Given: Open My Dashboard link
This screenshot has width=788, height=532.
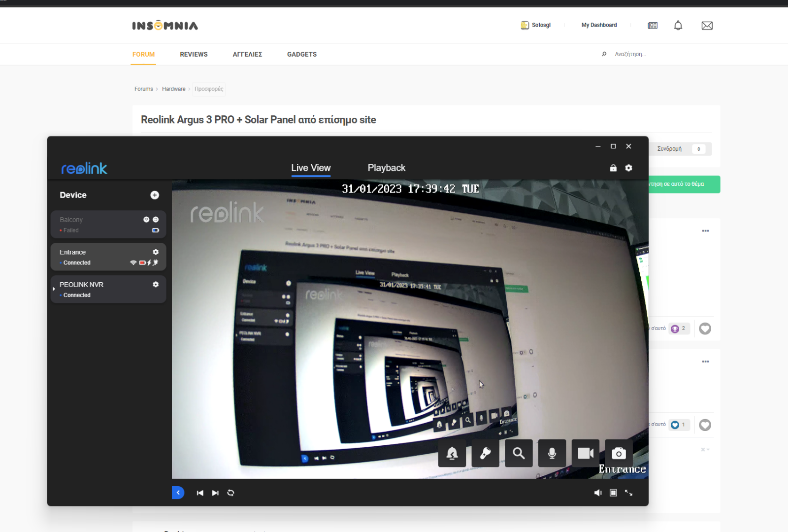Looking at the screenshot, I should [599, 25].
